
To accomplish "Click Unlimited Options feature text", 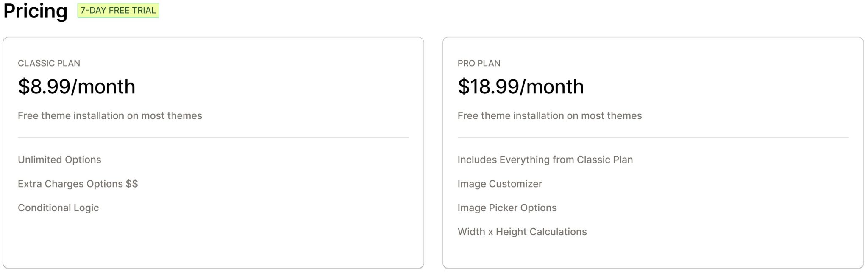I will (59, 160).
